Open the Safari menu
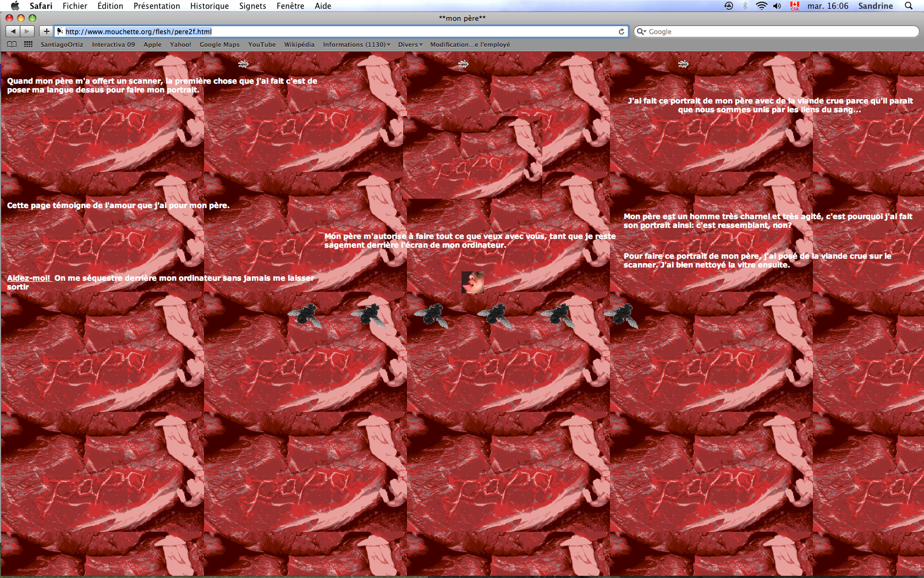This screenshot has width=924, height=578. click(41, 6)
